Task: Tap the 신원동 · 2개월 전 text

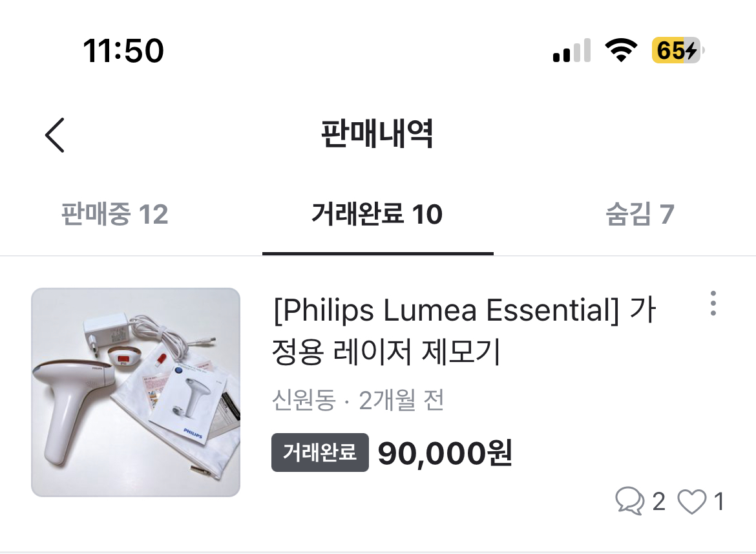Action: click(x=358, y=401)
